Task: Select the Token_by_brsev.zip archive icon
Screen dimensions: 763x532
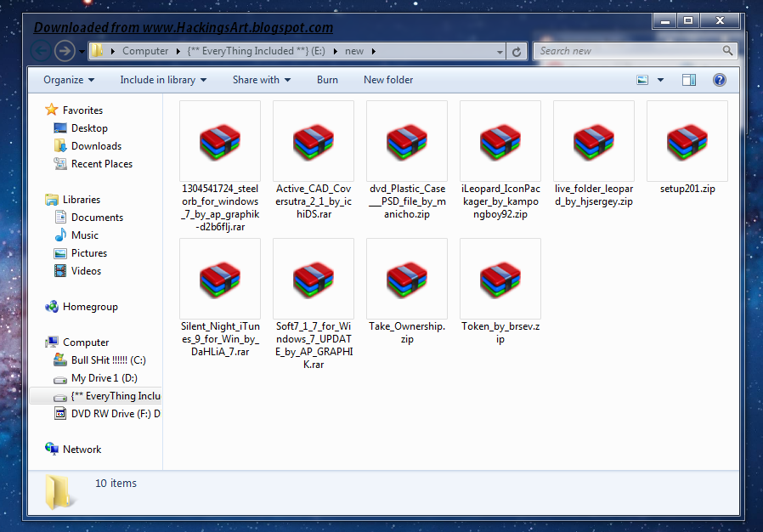Action: click(x=500, y=278)
